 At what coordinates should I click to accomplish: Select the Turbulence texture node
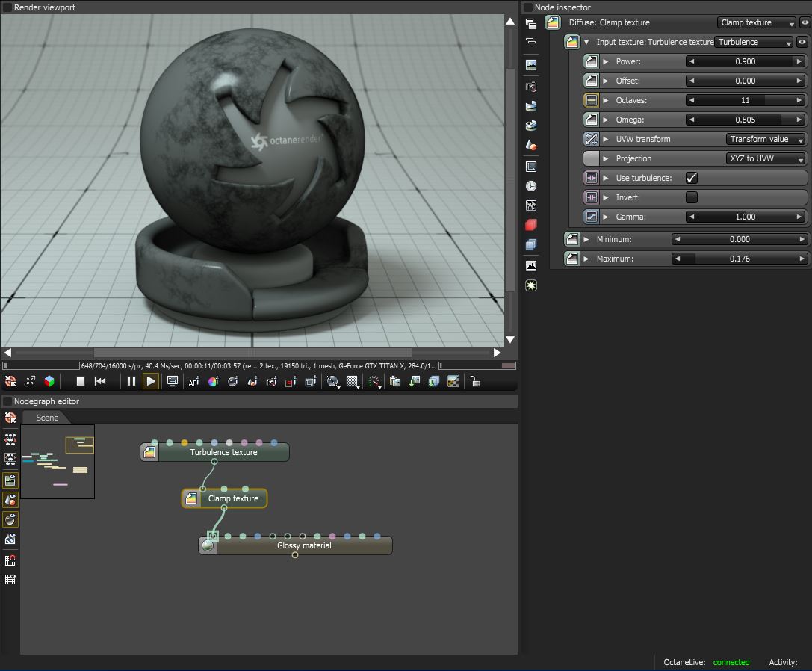tap(223, 452)
